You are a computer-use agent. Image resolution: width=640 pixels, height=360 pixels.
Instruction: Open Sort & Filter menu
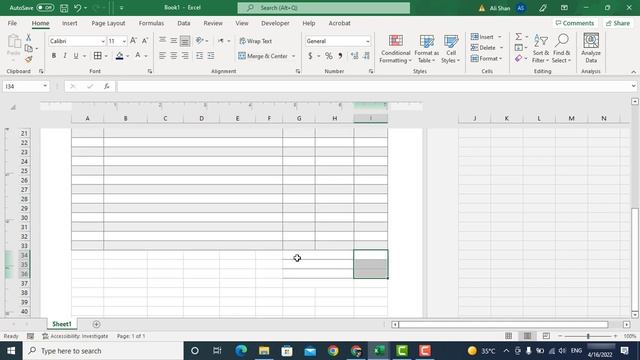(x=541, y=49)
